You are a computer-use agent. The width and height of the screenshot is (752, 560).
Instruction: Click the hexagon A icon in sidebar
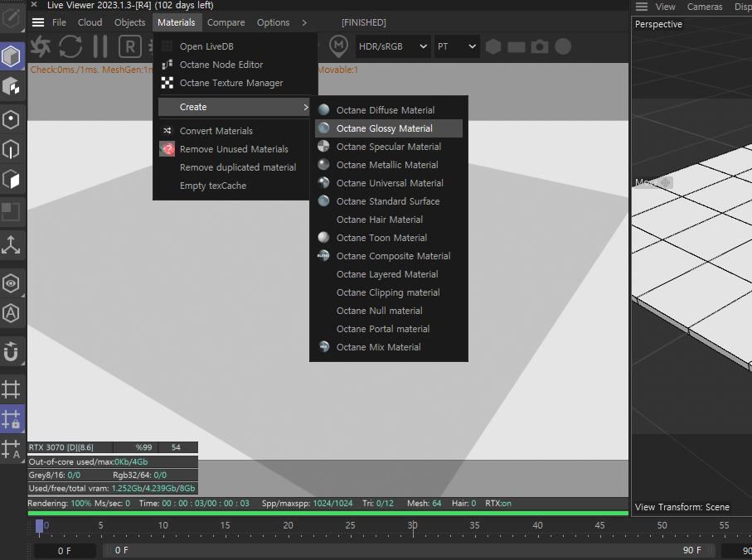pyautogui.click(x=11, y=314)
